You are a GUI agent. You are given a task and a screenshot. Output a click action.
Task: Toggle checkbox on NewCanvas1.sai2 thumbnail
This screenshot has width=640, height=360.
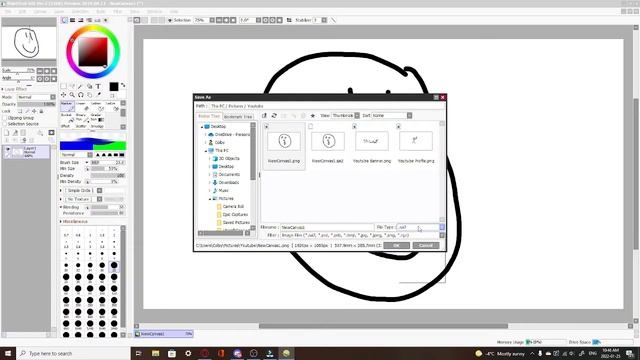[311, 127]
